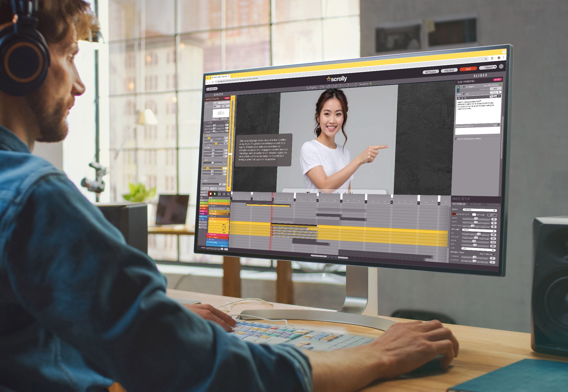The image size is (568, 392).
Task: Click the slide text editing area
Action: [x=478, y=113]
